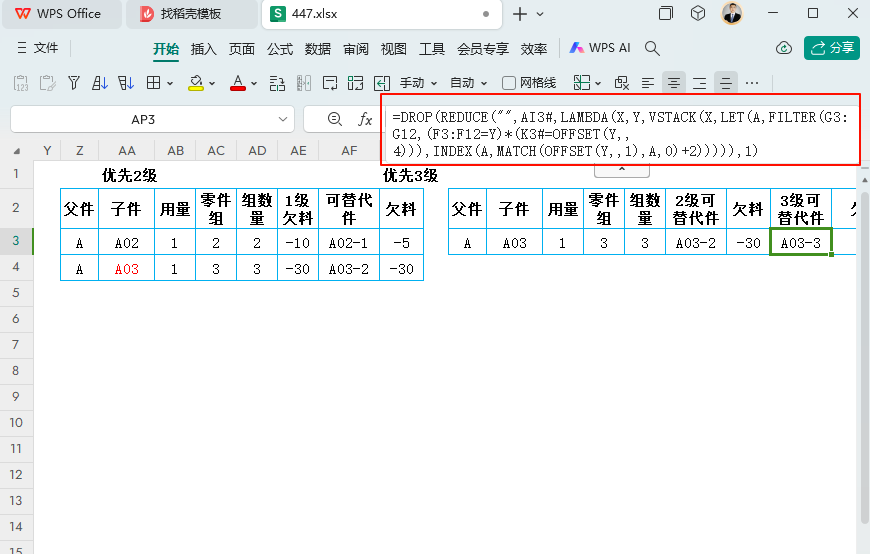
Task: Open the 会员专享 tab
Action: pos(483,49)
